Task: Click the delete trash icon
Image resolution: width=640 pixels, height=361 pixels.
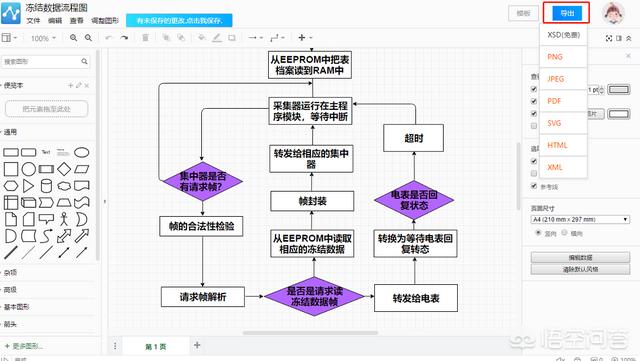Action: [145, 38]
